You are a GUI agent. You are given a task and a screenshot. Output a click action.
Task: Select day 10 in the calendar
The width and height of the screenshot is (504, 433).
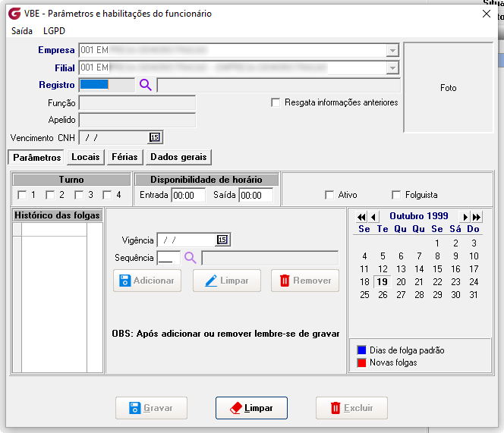tap(474, 256)
